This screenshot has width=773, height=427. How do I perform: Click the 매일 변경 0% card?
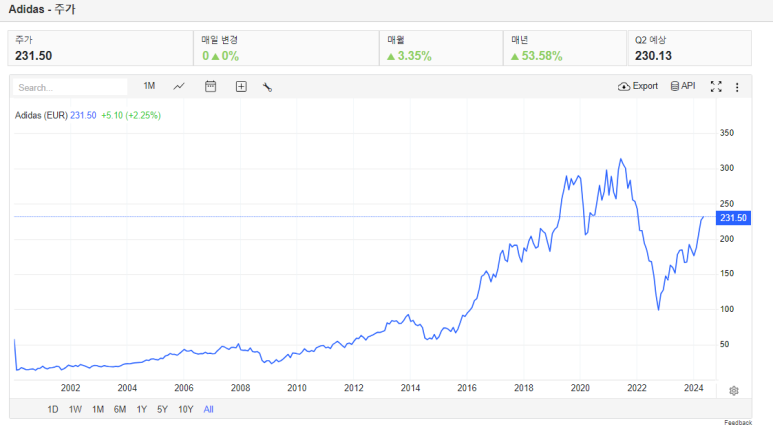tap(286, 48)
